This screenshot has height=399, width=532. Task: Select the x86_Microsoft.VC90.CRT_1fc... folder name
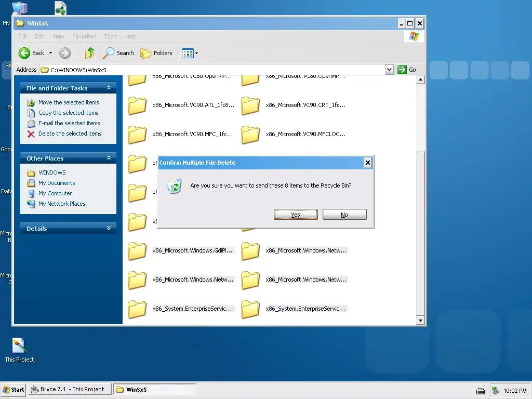(x=305, y=105)
